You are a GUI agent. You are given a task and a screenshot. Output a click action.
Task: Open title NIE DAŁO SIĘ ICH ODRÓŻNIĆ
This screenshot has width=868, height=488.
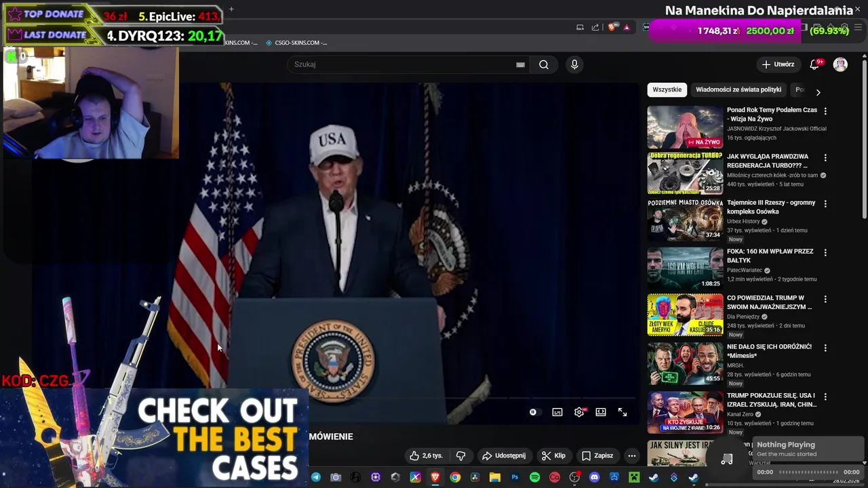(x=769, y=351)
